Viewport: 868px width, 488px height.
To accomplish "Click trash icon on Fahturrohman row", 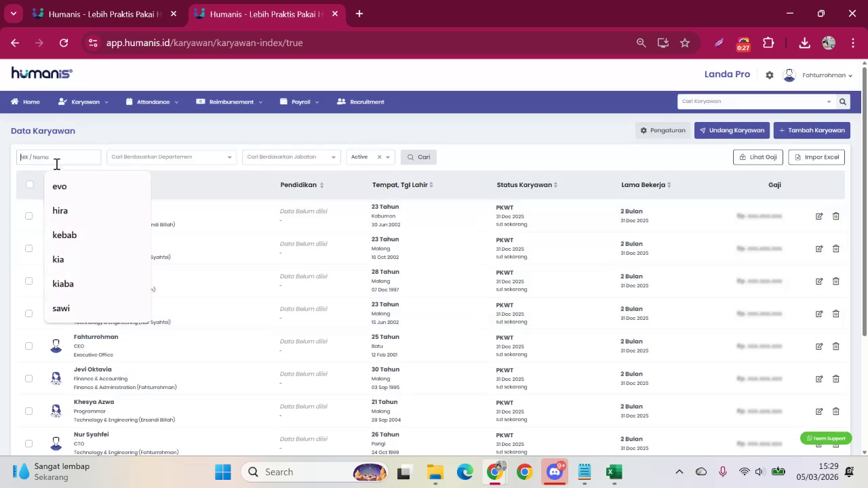I will (x=835, y=346).
